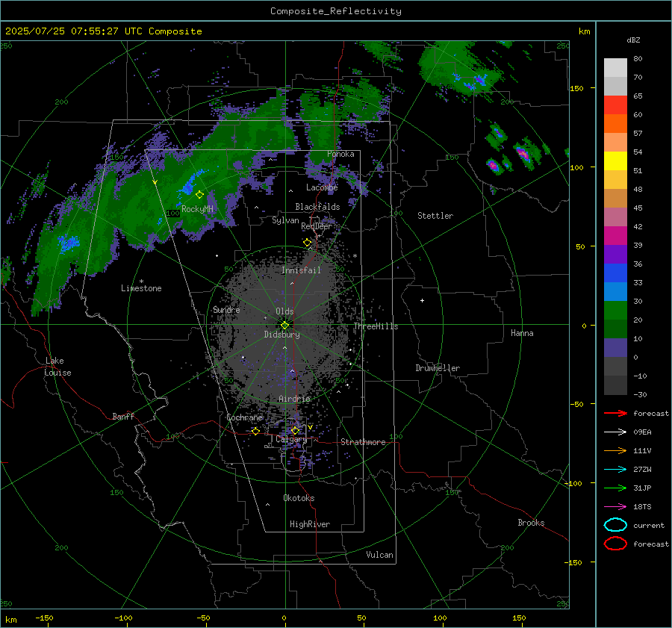Click the Vulcan city label
The height and width of the screenshot is (628, 672).
[x=380, y=555]
